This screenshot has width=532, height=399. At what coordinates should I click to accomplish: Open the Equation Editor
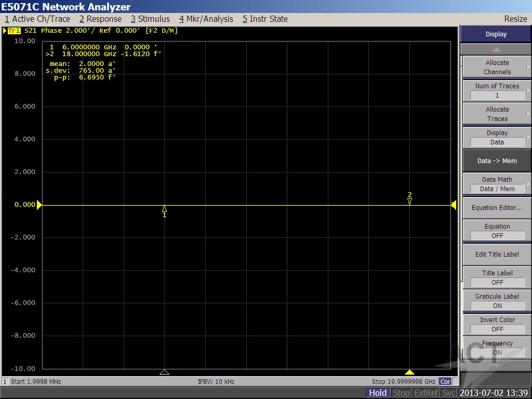click(497, 207)
